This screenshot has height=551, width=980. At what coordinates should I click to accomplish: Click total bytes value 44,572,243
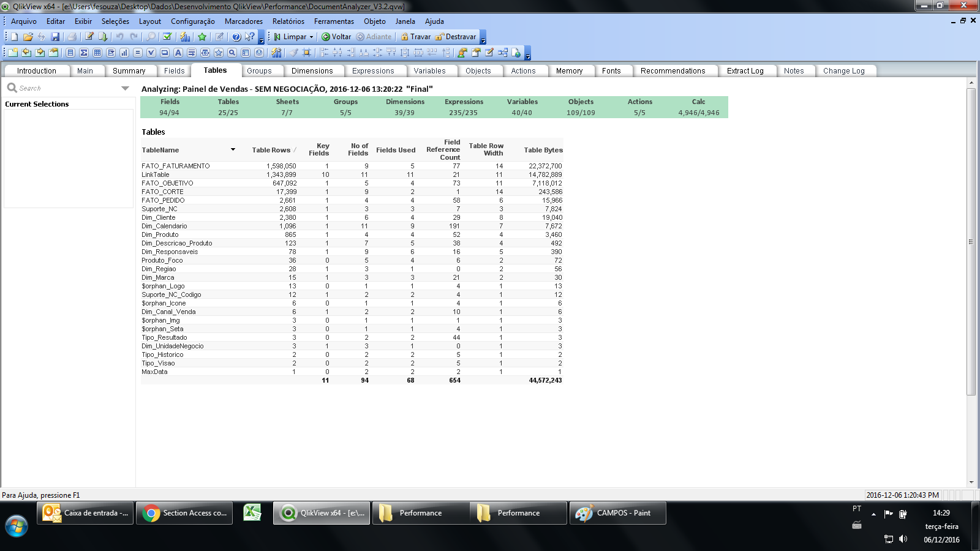[x=545, y=380]
